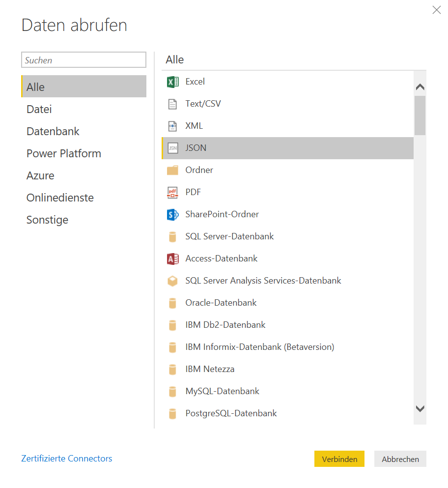This screenshot has width=448, height=488.
Task: Click the PostgreSQL-Datenbank icon
Action: [x=172, y=413]
